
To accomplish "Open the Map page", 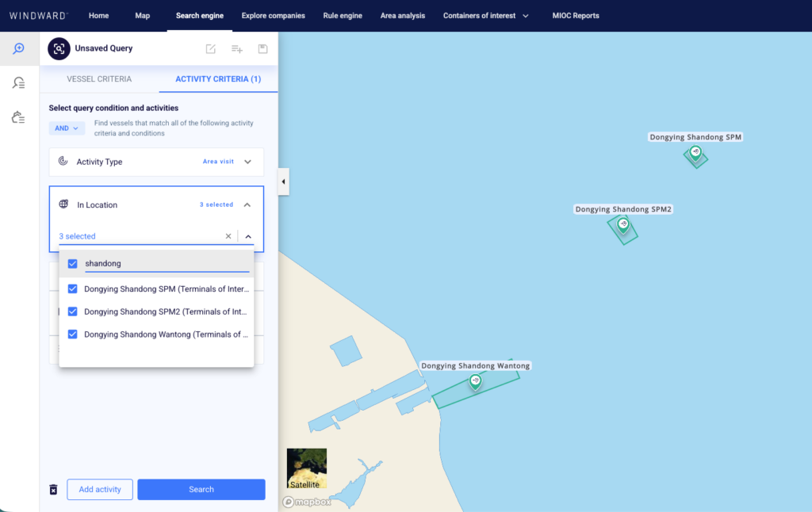I will pyautogui.click(x=143, y=16).
